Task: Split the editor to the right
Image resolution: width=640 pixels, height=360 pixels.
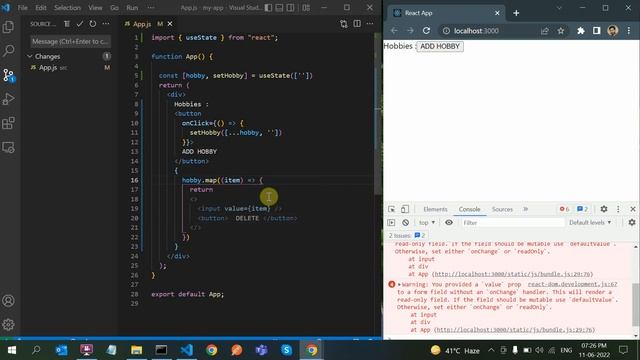Action: (357, 24)
